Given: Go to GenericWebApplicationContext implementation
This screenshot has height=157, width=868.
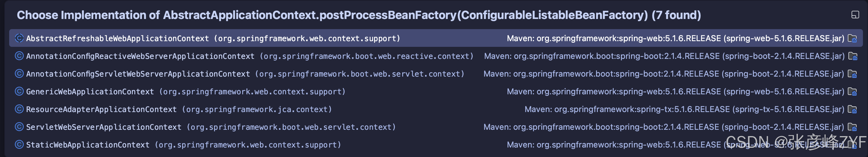Looking at the screenshot, I should click(90, 91).
